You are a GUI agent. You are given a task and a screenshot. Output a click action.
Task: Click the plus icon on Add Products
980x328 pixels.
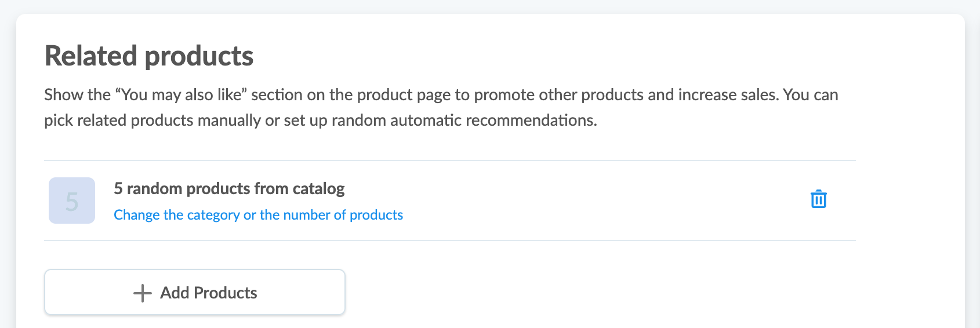[142, 293]
